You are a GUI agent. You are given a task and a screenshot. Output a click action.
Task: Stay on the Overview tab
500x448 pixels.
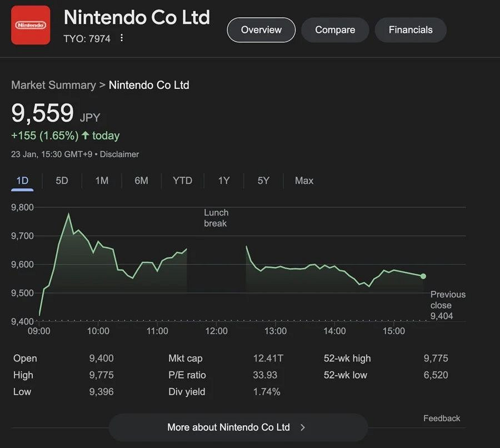click(261, 30)
